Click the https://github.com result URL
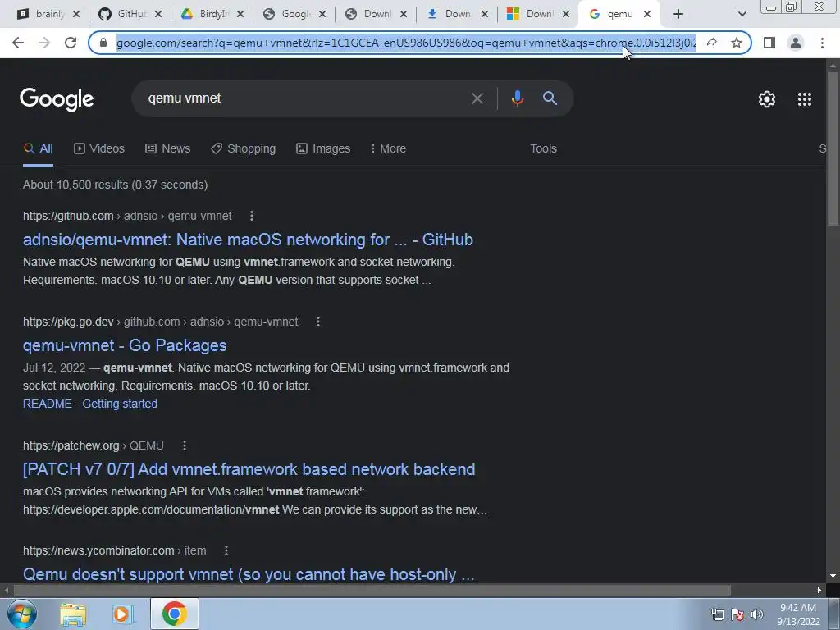Screen dimensions: 840x630 (x=127, y=216)
